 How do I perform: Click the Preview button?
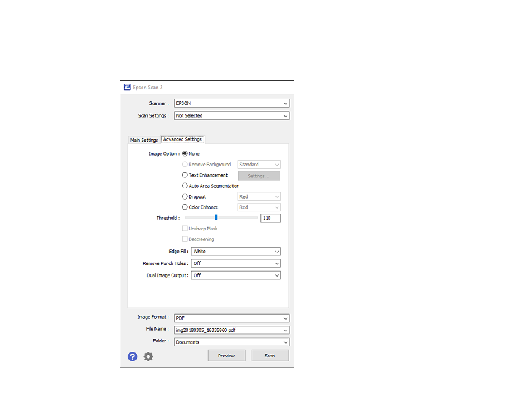[226, 356]
